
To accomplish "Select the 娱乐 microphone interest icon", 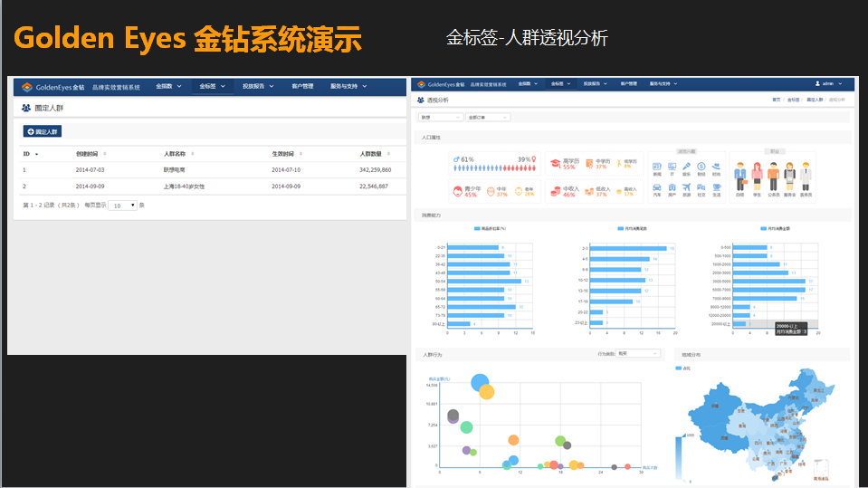I will pos(686,167).
